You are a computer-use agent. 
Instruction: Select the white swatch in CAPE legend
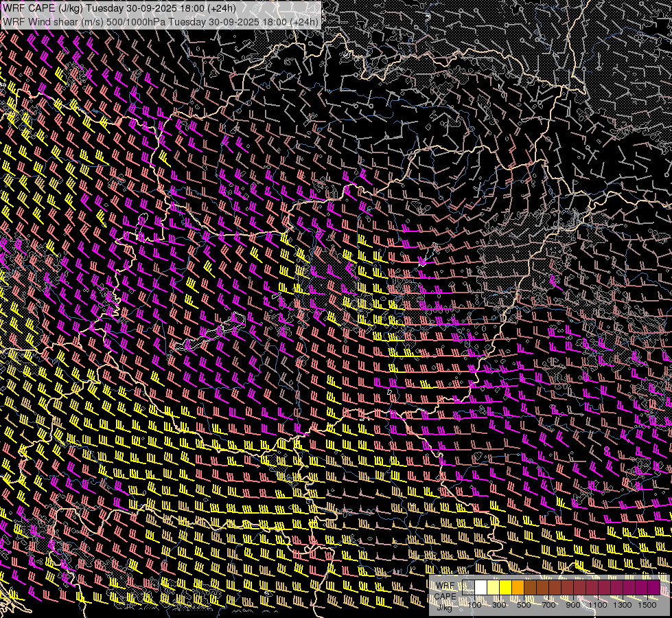pyautogui.click(x=481, y=588)
